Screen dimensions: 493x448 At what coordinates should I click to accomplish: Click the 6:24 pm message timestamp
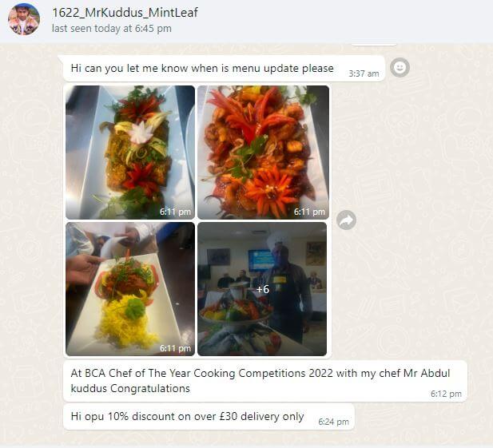coord(333,422)
